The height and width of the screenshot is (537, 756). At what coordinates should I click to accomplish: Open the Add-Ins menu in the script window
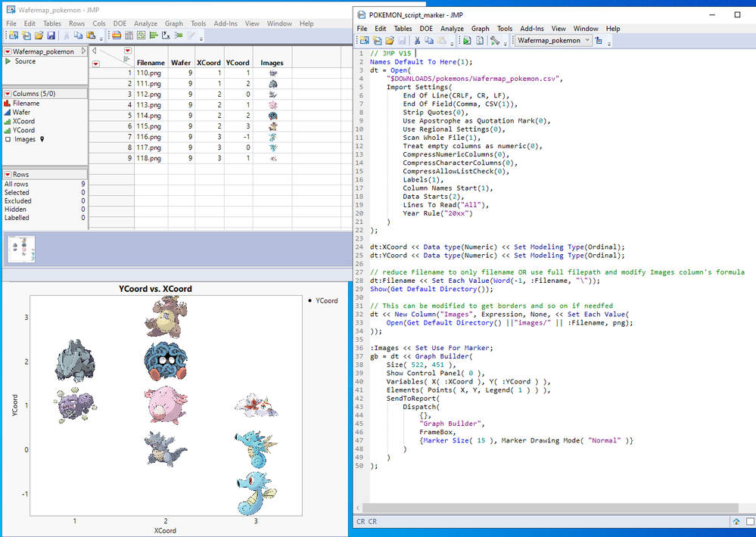tap(532, 28)
